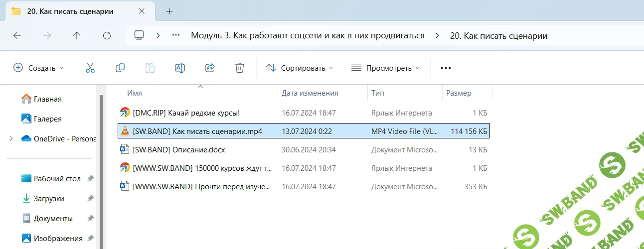The height and width of the screenshot is (249, 644).
Task: Open the more options ellipsis menu
Action: click(x=446, y=68)
